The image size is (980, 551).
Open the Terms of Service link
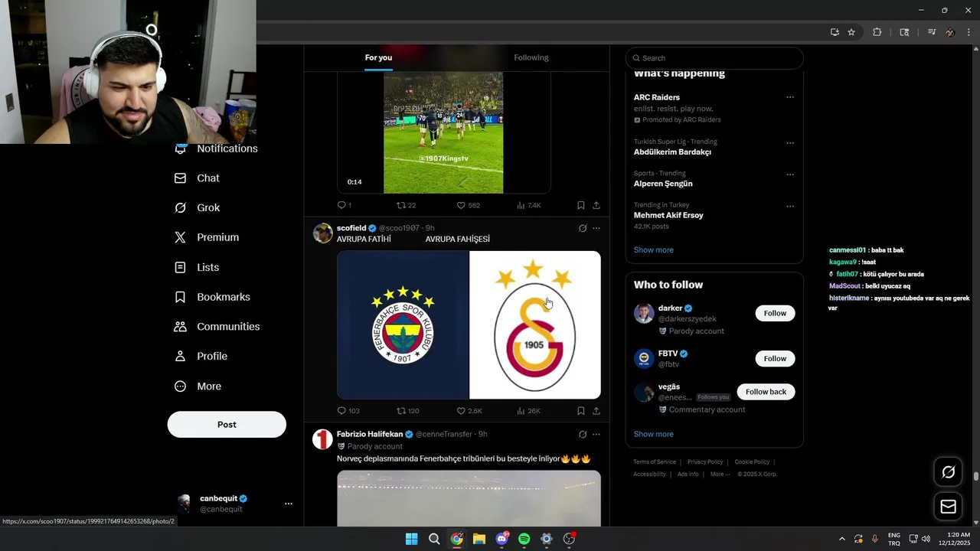(655, 462)
